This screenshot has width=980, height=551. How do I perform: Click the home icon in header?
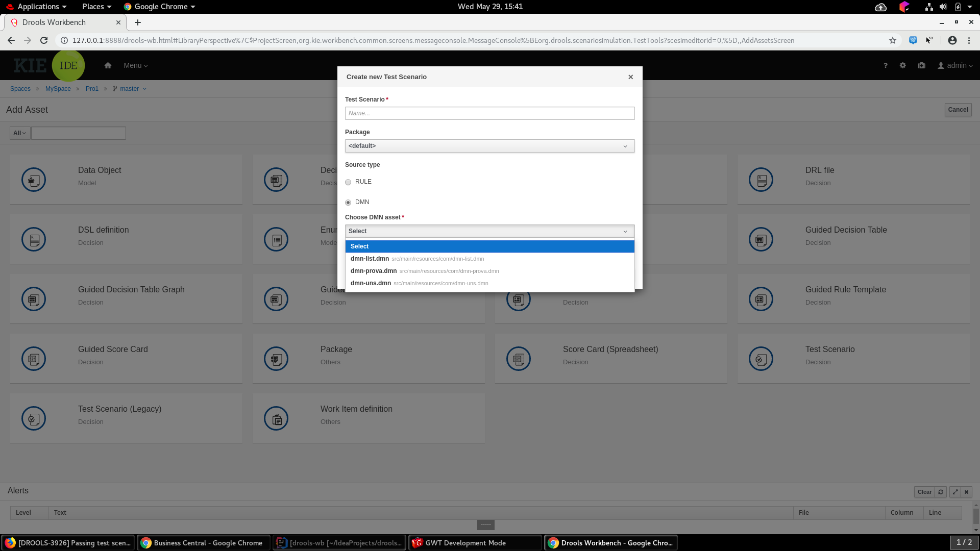(108, 65)
